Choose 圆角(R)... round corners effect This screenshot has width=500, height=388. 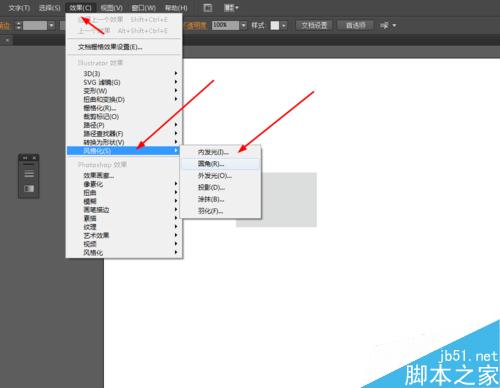[x=220, y=164]
